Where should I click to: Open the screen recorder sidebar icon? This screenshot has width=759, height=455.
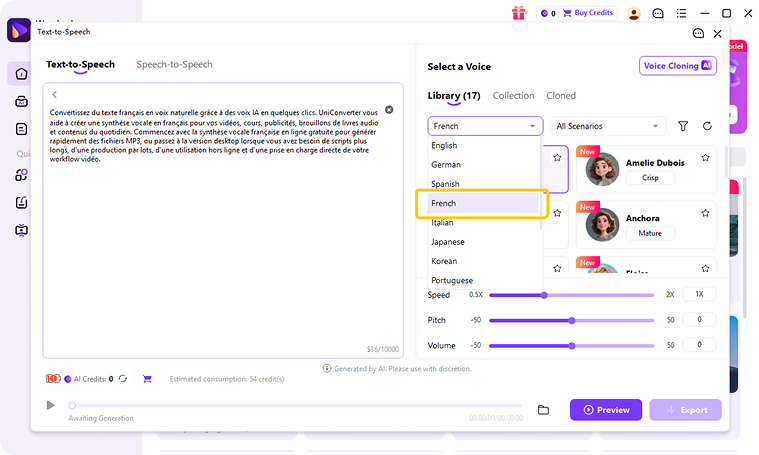21,230
